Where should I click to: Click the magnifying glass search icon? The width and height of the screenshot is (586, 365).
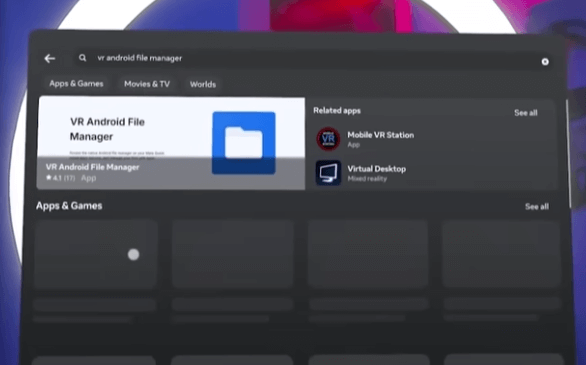click(x=83, y=58)
